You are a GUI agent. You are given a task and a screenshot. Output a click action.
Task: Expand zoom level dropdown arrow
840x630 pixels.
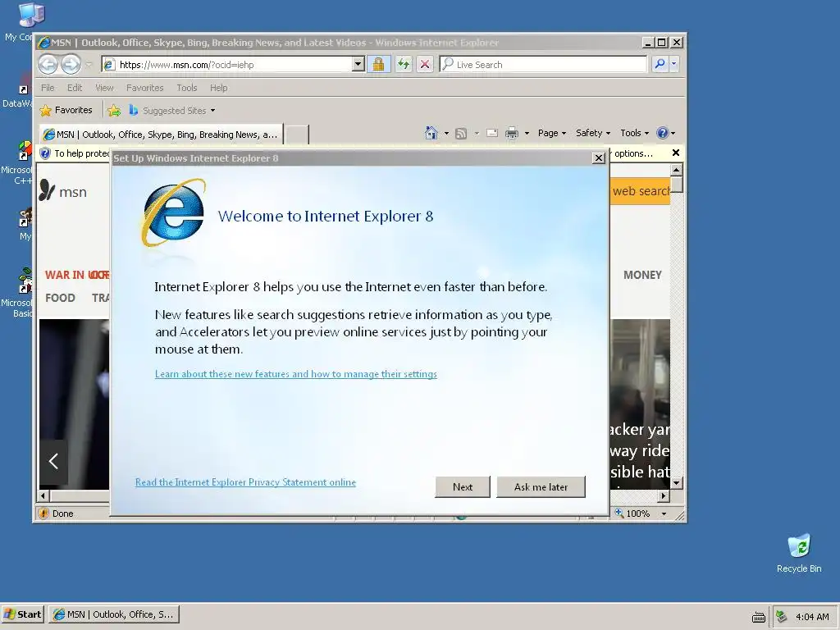pos(664,514)
